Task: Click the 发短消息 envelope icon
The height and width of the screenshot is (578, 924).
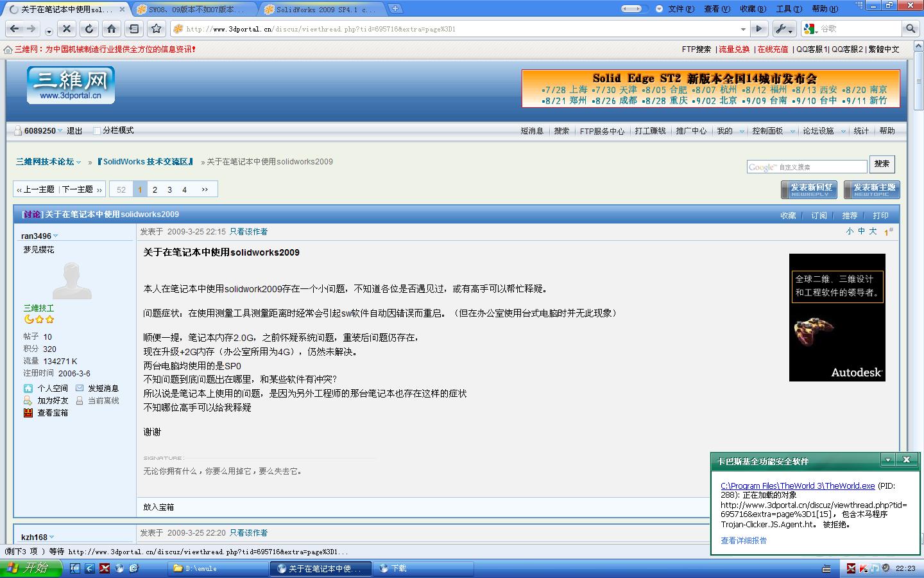Action: (x=80, y=388)
